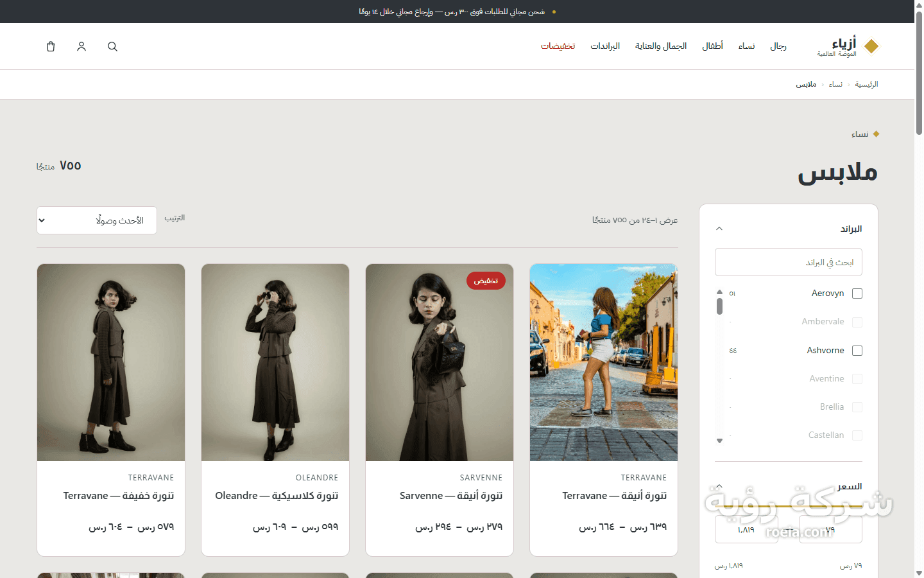The height and width of the screenshot is (578, 924).
Task: Click the عرض ١–٢٤ من ٧٥٥ results text
Action: point(635,220)
